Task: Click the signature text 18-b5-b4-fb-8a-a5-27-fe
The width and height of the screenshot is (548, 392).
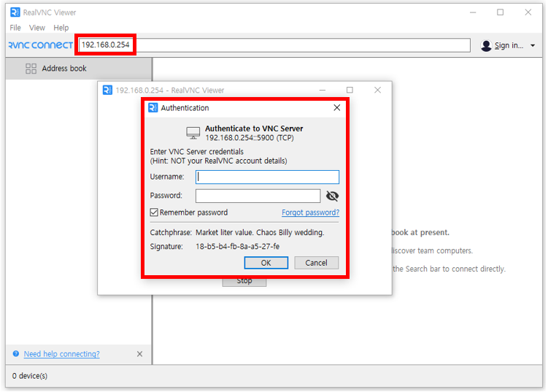Action: pyautogui.click(x=237, y=246)
